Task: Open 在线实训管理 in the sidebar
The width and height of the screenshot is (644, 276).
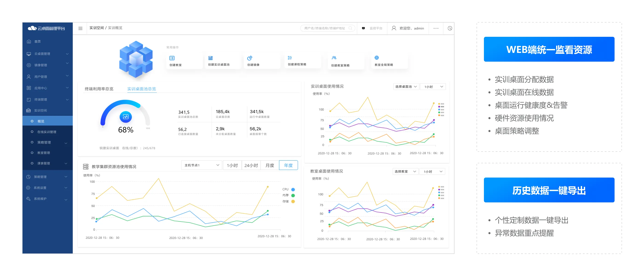Action: pyautogui.click(x=46, y=132)
